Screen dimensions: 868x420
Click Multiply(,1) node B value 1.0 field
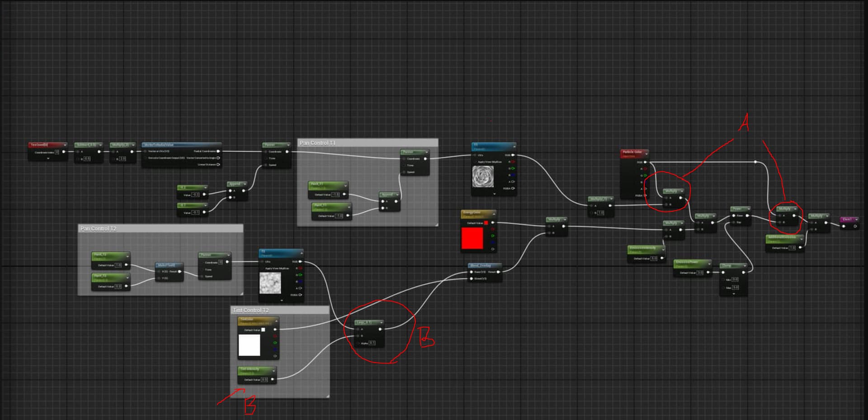pos(600,212)
